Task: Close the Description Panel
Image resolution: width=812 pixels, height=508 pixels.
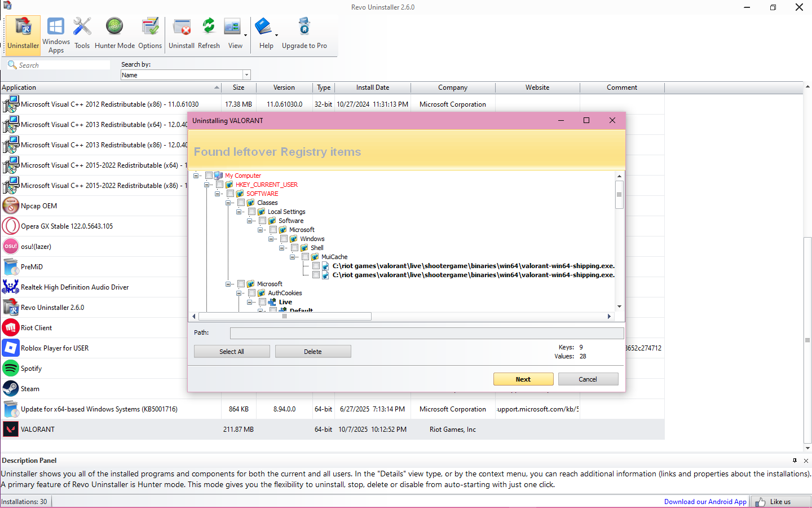Action: click(x=806, y=461)
